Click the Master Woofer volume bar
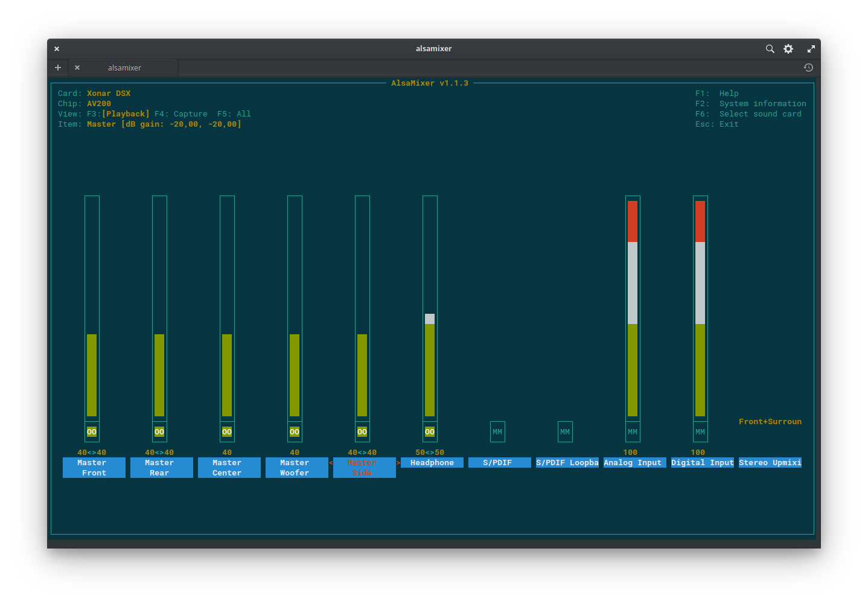 click(x=295, y=308)
